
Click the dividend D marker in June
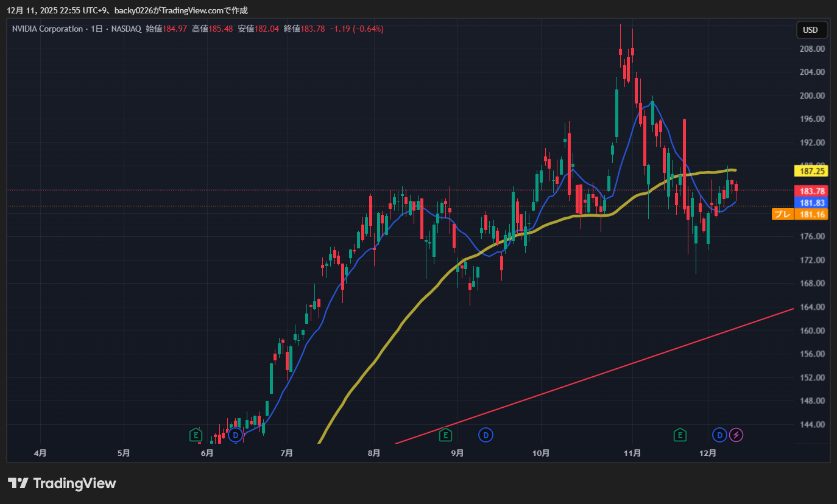[x=236, y=435]
